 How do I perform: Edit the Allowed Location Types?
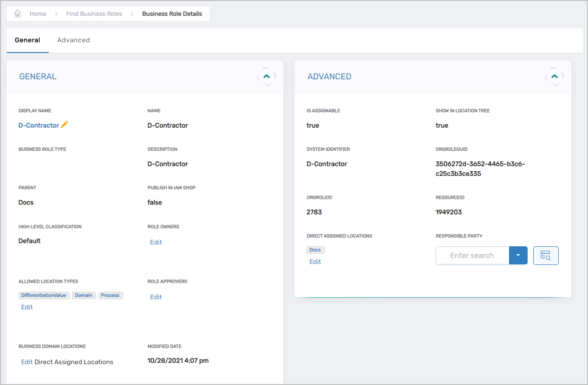[27, 307]
